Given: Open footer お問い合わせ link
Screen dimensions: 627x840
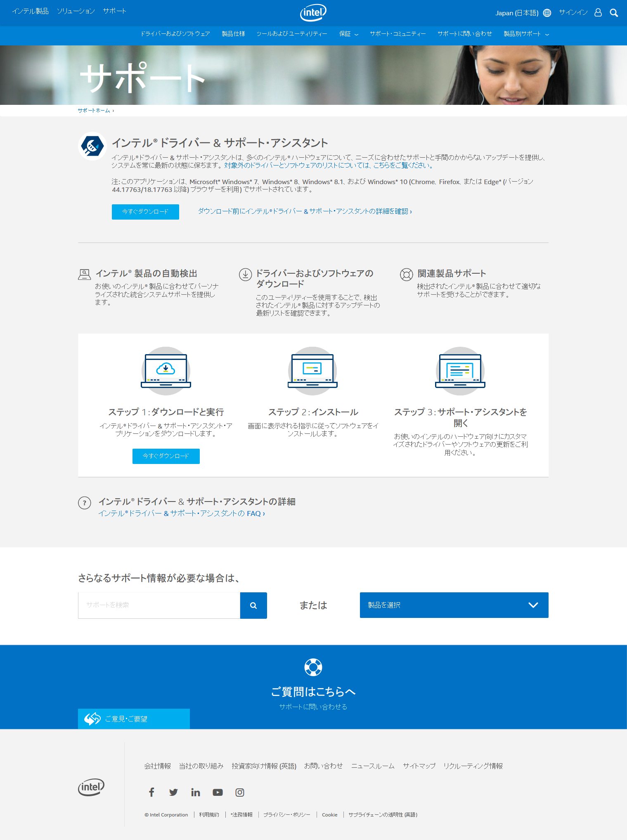Looking at the screenshot, I should pos(324,766).
